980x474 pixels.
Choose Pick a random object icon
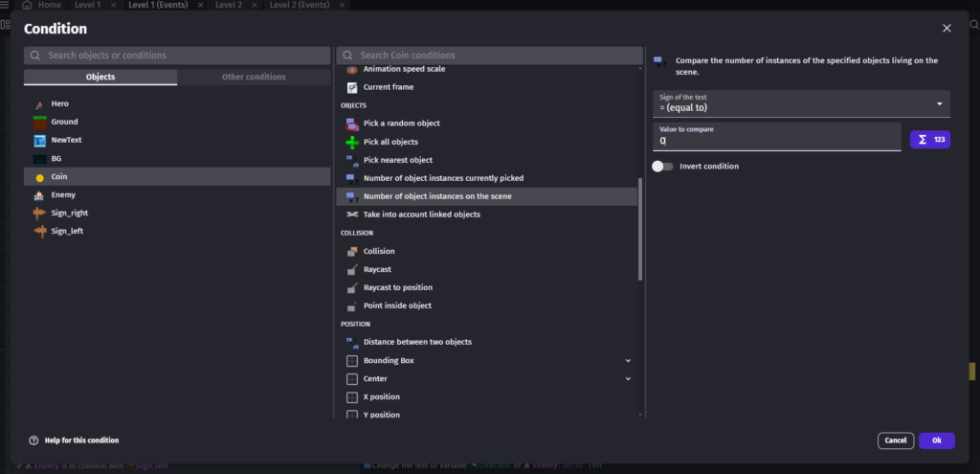pos(352,124)
